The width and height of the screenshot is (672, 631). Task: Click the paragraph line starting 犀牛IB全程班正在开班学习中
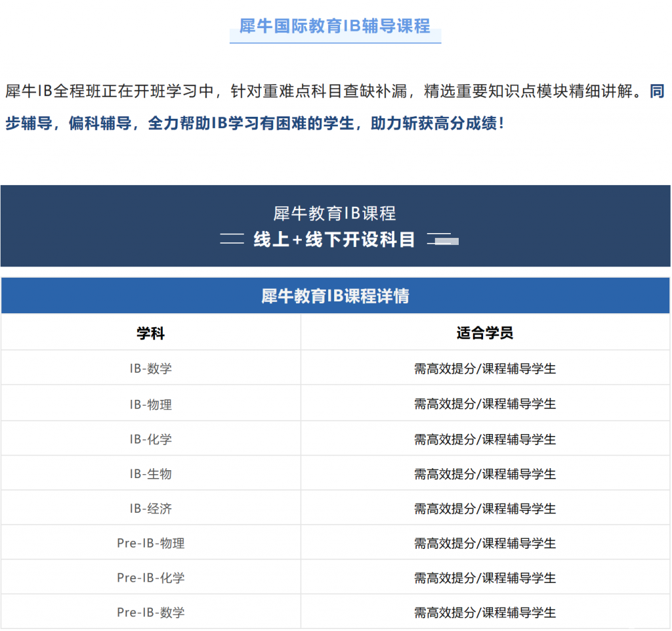click(x=335, y=91)
